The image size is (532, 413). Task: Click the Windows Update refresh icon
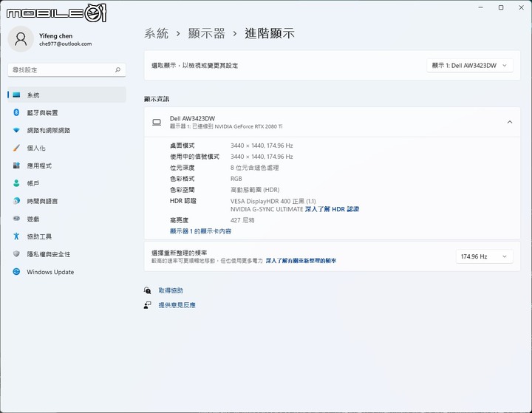coord(16,271)
